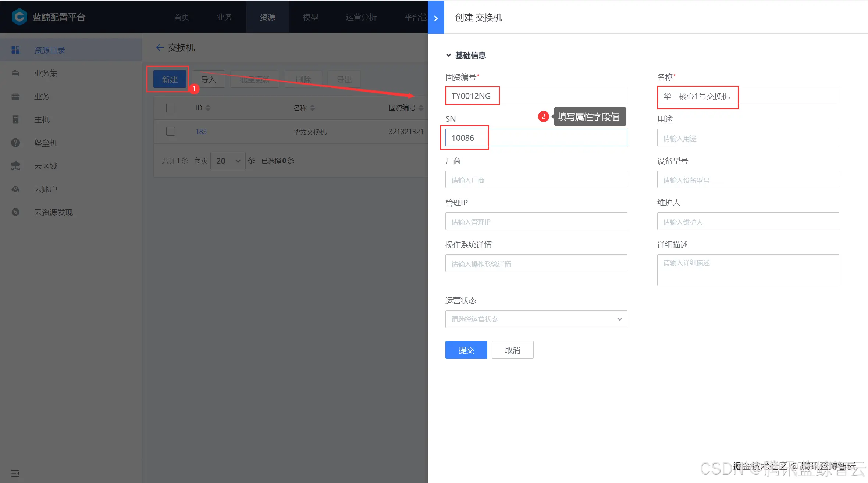Click the 管理IP input field

tap(536, 222)
